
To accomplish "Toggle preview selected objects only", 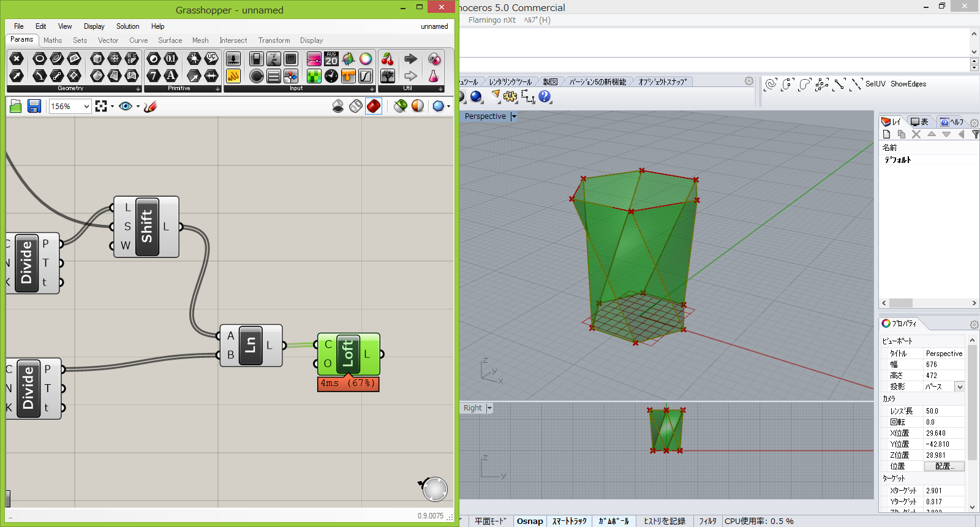I will pos(401,107).
